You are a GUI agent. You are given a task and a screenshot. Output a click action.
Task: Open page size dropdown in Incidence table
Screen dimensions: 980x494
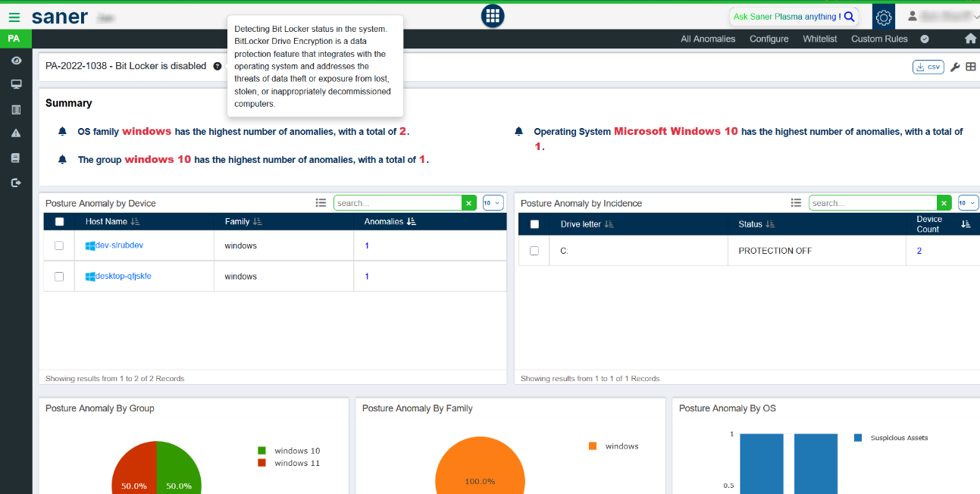[x=968, y=203]
